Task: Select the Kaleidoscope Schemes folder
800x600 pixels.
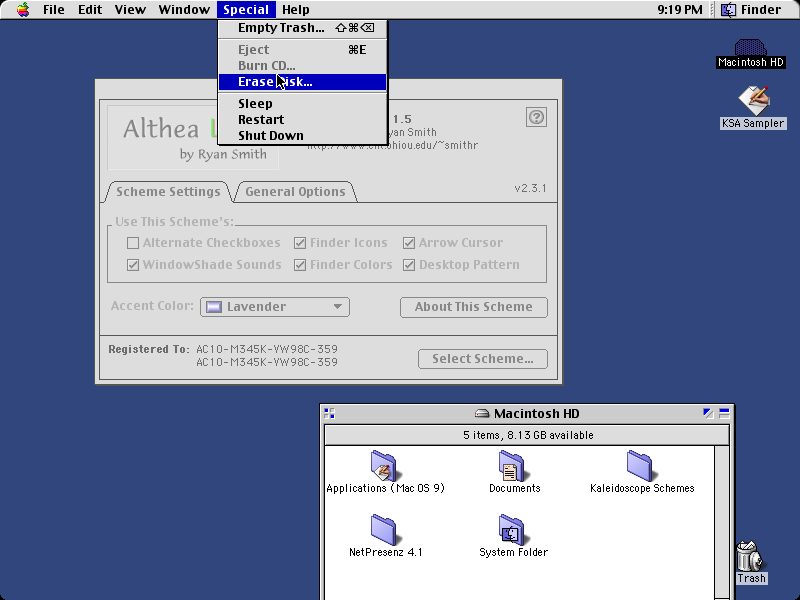Action: (641, 472)
